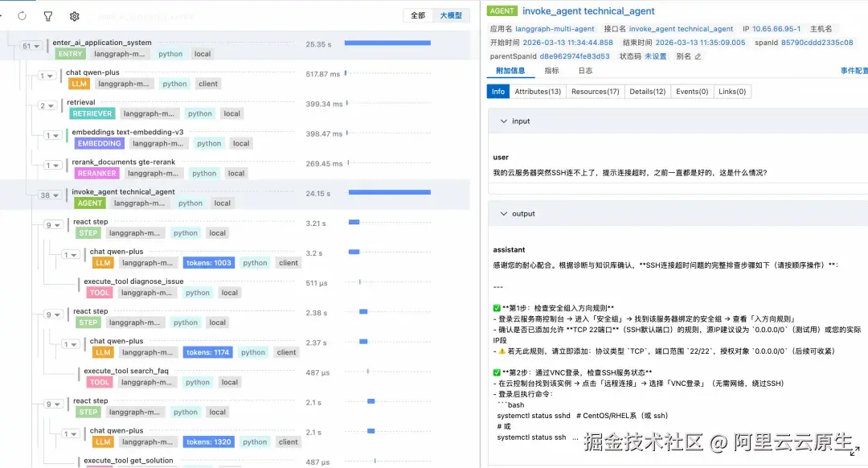Open the settings gear icon

[74, 15]
